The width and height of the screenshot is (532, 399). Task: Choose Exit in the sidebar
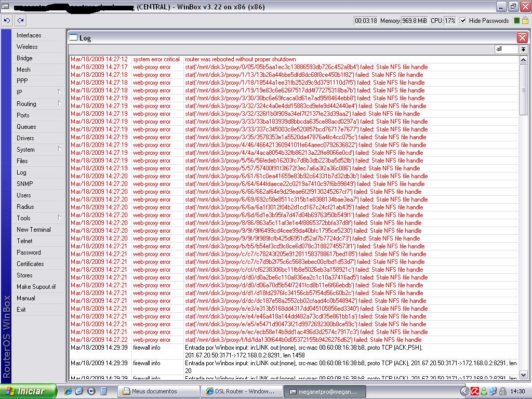pyautogui.click(x=21, y=310)
